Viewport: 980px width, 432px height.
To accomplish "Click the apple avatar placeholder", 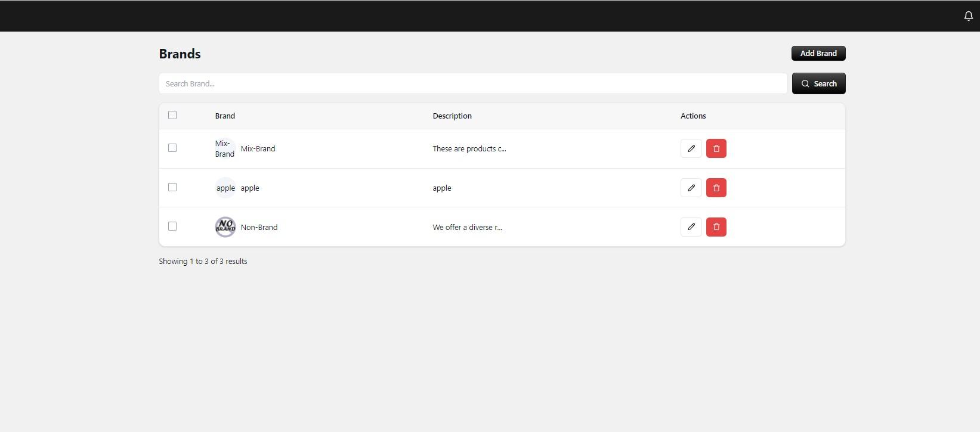I will 225,188.
